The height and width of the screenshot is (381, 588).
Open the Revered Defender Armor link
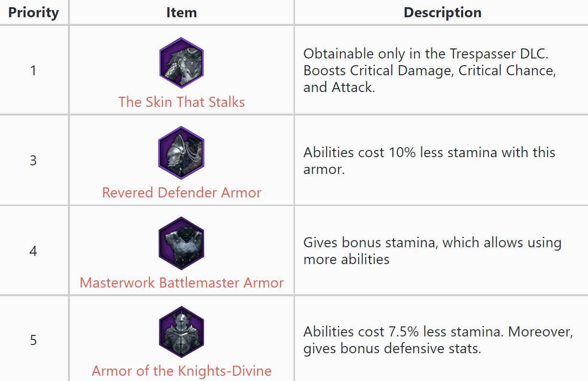pyautogui.click(x=181, y=193)
